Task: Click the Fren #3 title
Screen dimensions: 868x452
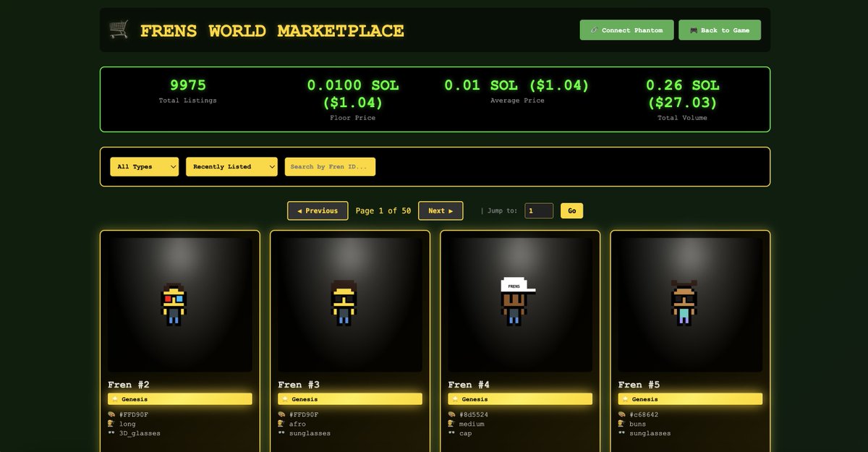Action: (x=299, y=385)
